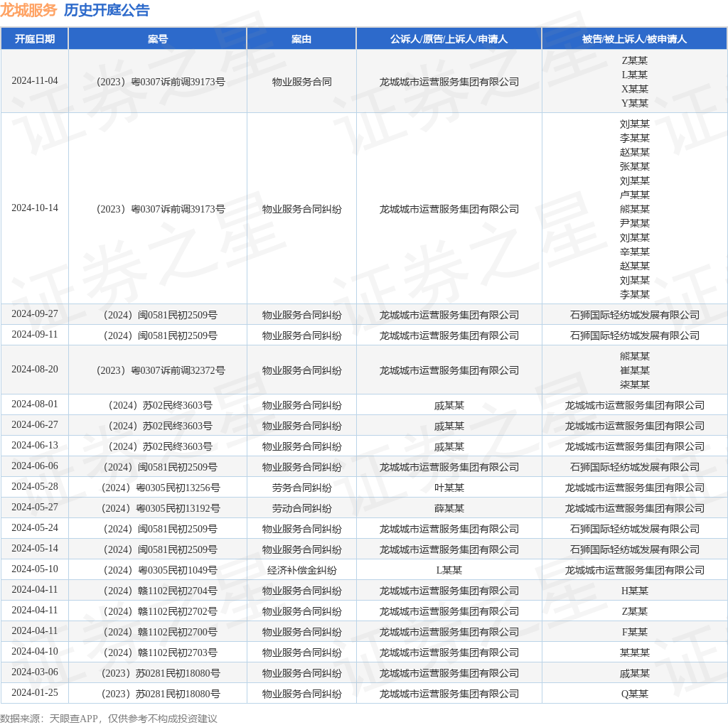
Task: Click defendant Q某某
Action: click(635, 694)
